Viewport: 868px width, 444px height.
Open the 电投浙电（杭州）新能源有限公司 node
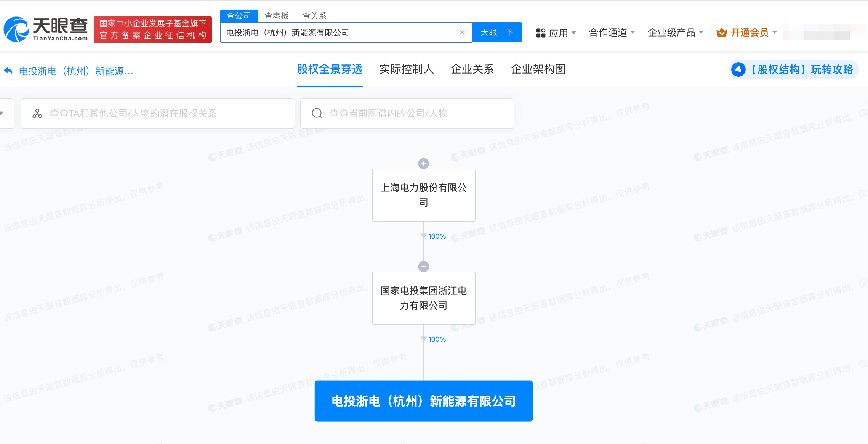[423, 401]
